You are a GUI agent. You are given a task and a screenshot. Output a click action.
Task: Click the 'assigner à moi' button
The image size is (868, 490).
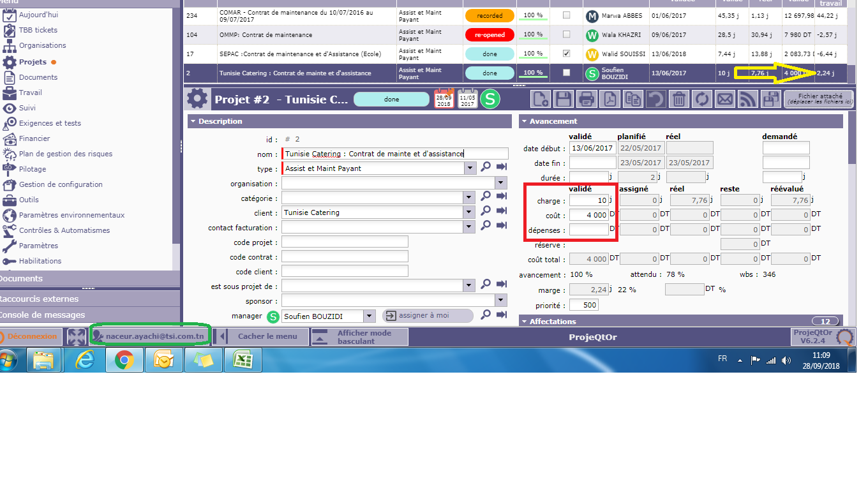(x=428, y=315)
